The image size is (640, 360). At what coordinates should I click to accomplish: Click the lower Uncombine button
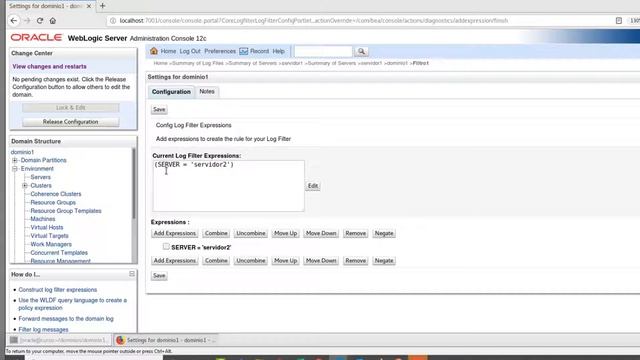coord(251,260)
